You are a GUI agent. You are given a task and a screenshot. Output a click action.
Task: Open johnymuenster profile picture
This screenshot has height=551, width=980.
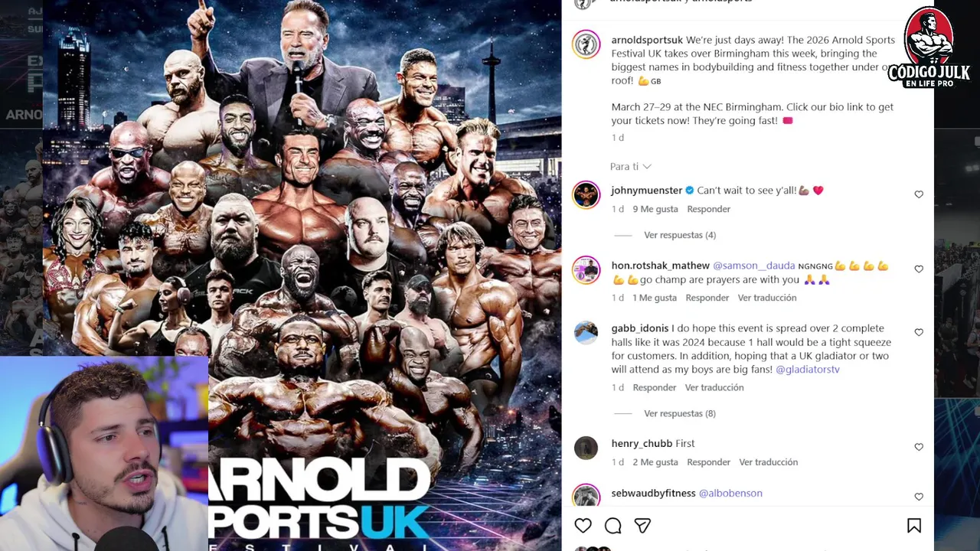point(586,194)
